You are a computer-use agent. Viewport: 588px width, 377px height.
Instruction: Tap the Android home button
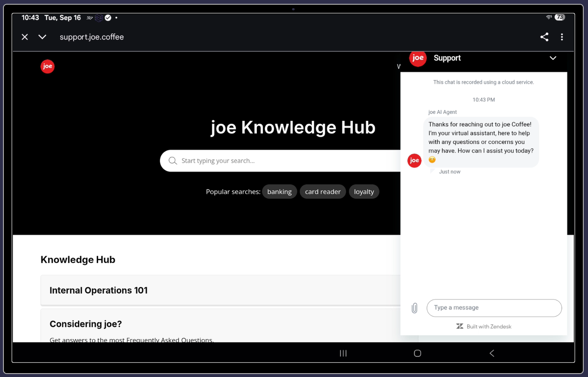coord(417,353)
